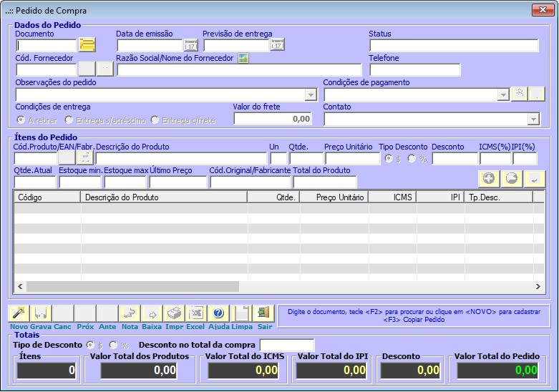The image size is (559, 392).
Task: Click the Nota toolbar icon
Action: (x=130, y=313)
